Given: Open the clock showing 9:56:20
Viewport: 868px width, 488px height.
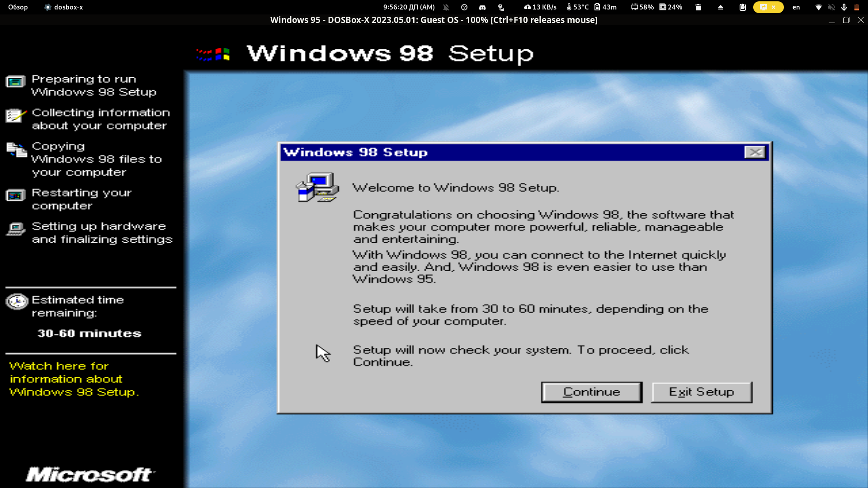Looking at the screenshot, I should click(x=409, y=7).
